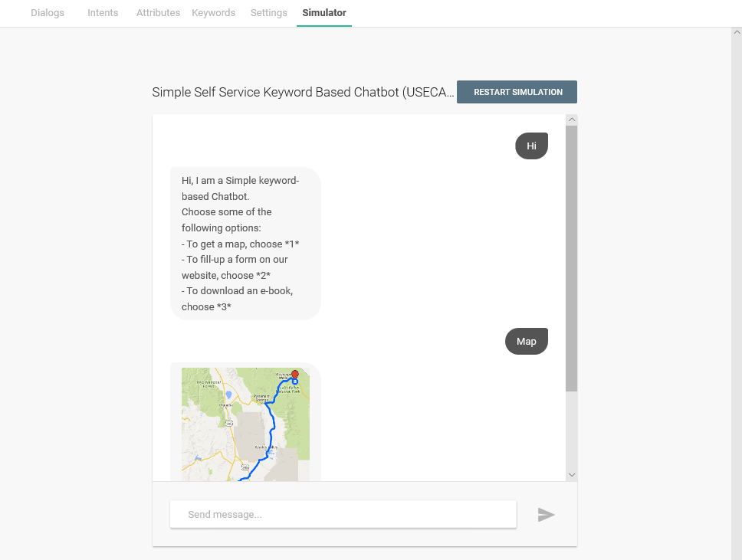Click the chatbot title 'Simple Self Service Keyword Based Chatbot'
Viewport: 742px width, 560px height.
pyautogui.click(x=303, y=92)
